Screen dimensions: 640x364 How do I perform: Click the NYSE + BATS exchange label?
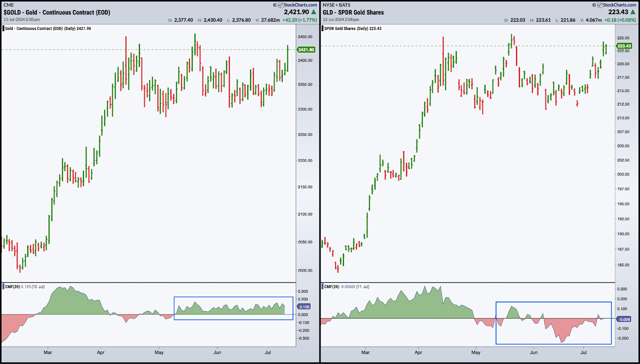(336, 5)
